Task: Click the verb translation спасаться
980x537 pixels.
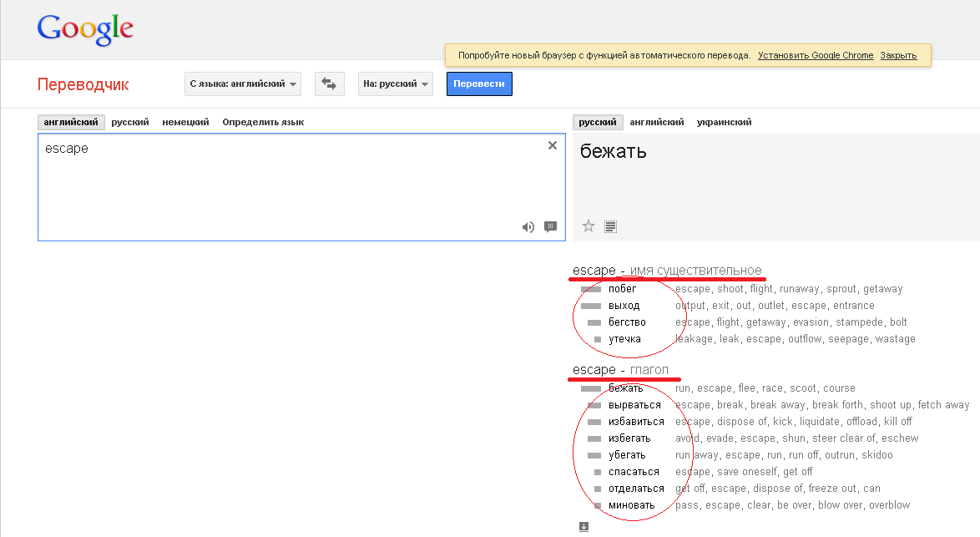Action: pyautogui.click(x=634, y=472)
